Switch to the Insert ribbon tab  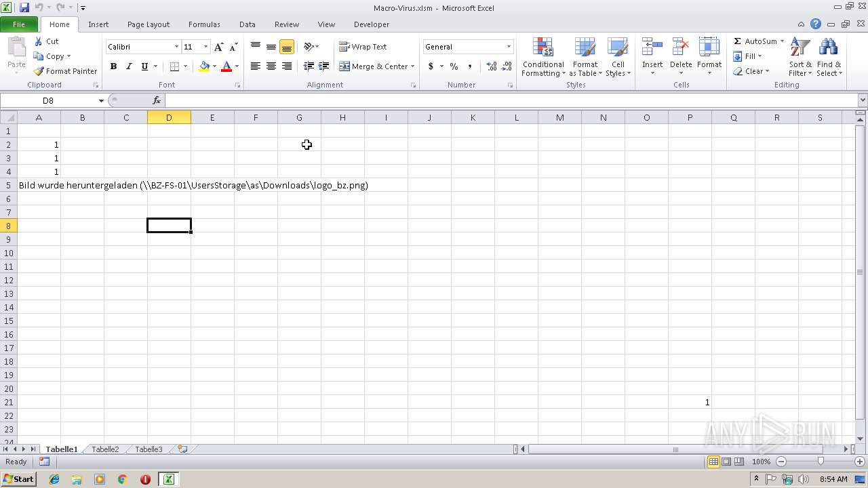[x=98, y=24]
